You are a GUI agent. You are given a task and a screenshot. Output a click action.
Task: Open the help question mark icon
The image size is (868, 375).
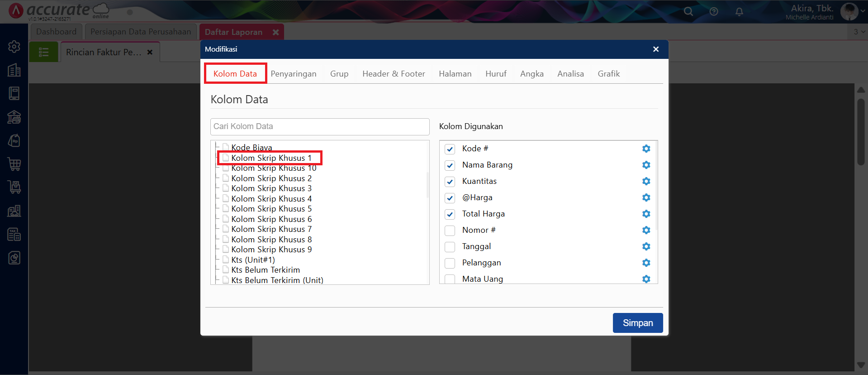click(x=714, y=12)
